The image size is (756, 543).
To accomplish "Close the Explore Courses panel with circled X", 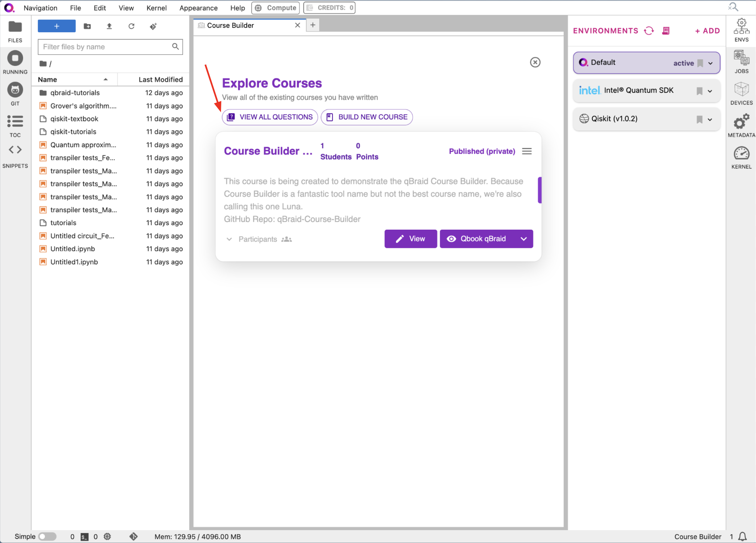I will (535, 62).
